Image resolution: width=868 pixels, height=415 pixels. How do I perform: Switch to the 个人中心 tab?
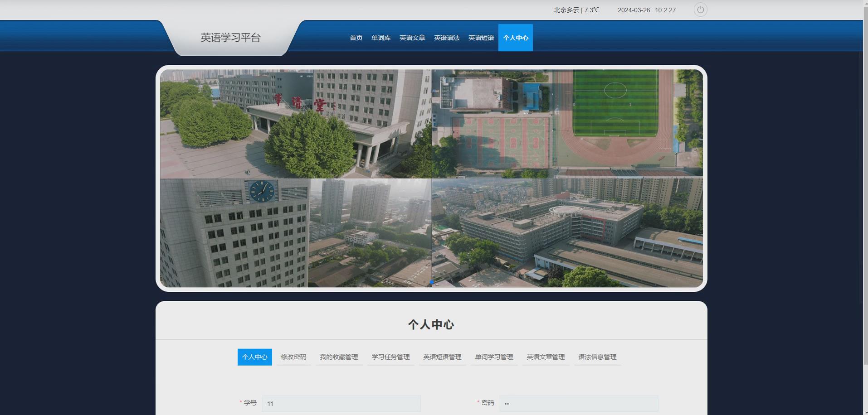point(254,357)
